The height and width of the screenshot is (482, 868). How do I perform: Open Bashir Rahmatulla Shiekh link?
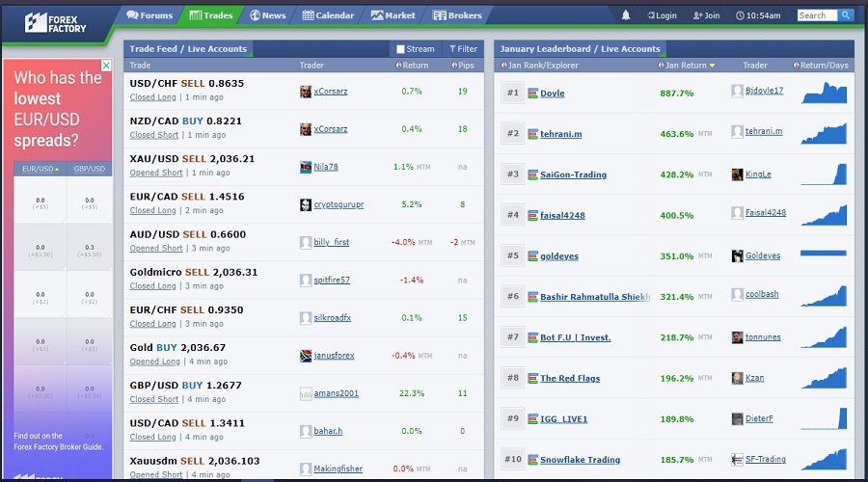pos(595,297)
